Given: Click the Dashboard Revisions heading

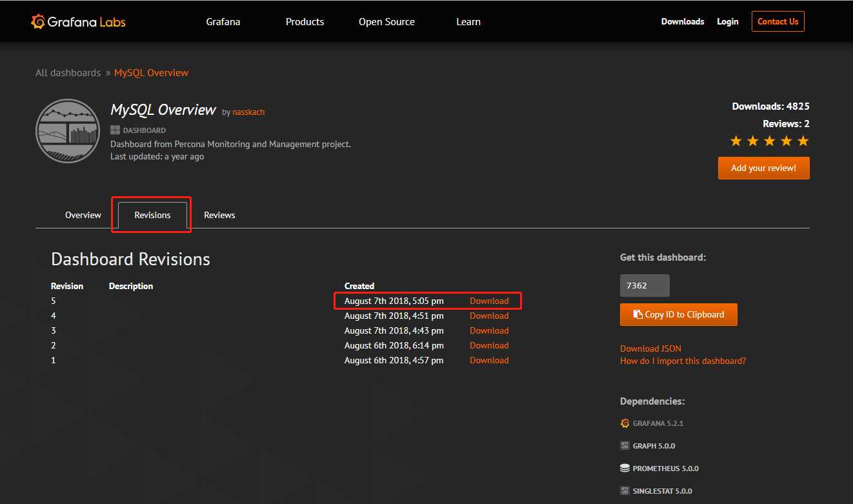Looking at the screenshot, I should click(x=130, y=259).
